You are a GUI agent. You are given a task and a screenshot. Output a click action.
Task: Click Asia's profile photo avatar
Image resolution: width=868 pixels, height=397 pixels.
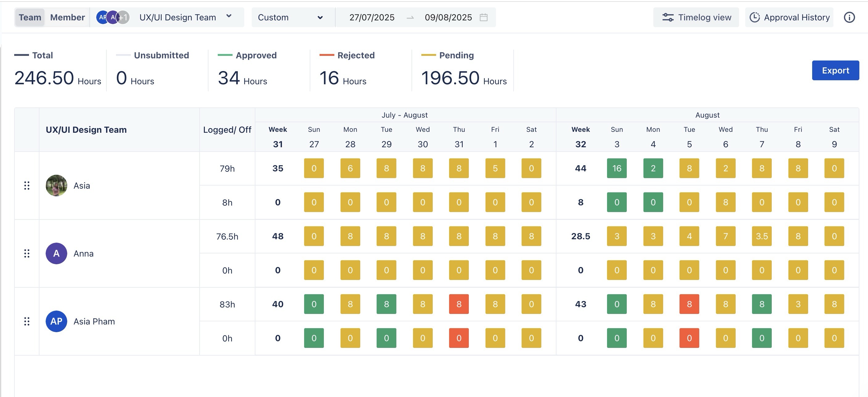pyautogui.click(x=56, y=186)
